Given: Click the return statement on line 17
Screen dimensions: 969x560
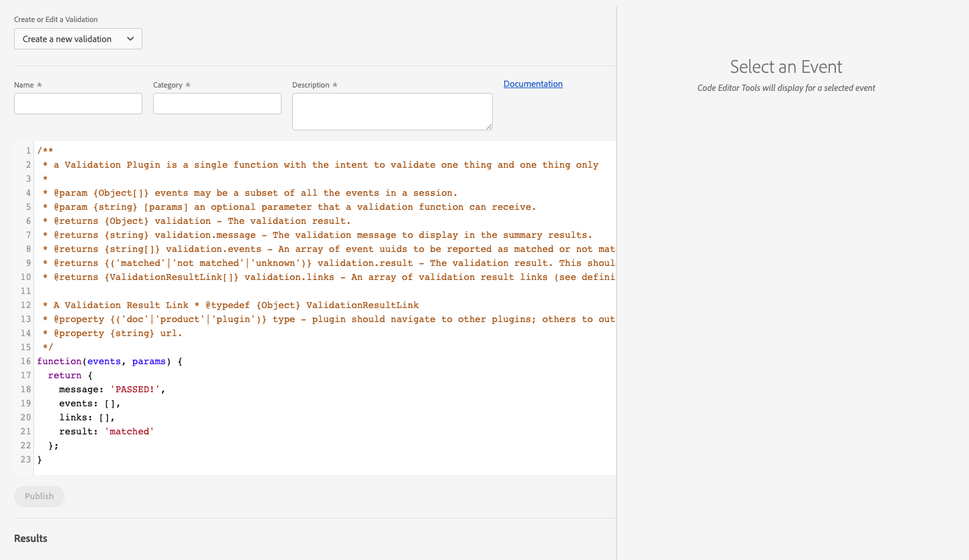Looking at the screenshot, I should coord(64,375).
